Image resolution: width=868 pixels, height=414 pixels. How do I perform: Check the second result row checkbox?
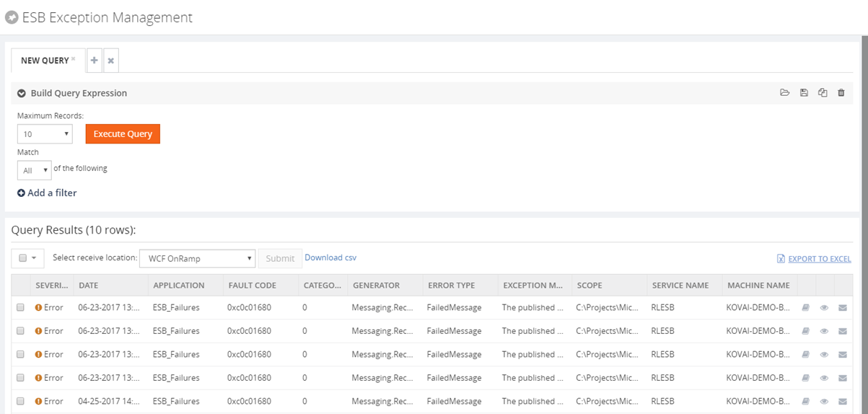coord(20,331)
